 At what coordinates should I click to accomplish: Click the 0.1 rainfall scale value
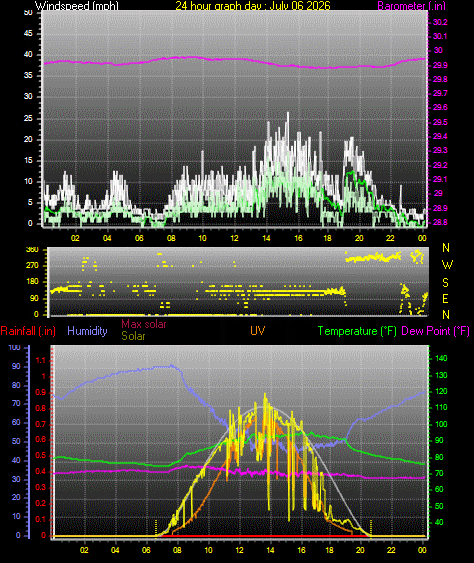tap(41, 519)
